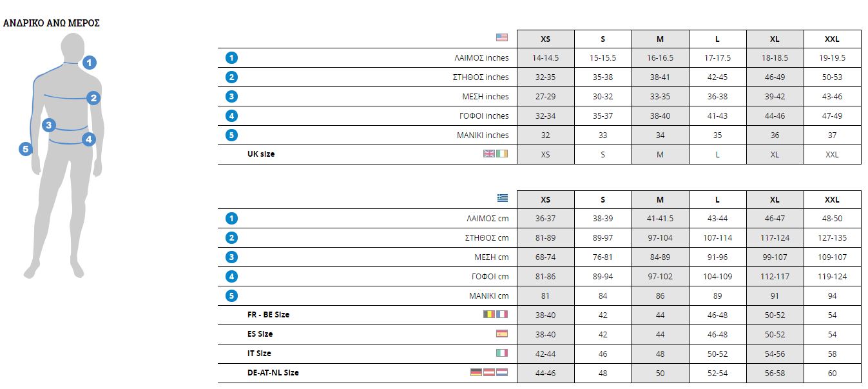
Task: Click the XXL cell in the UK size row
Action: click(x=832, y=155)
